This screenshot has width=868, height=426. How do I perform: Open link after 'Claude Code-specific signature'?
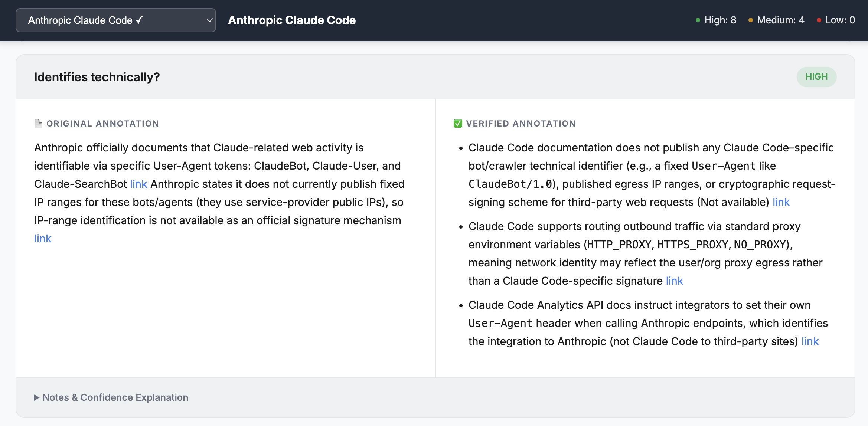point(674,281)
